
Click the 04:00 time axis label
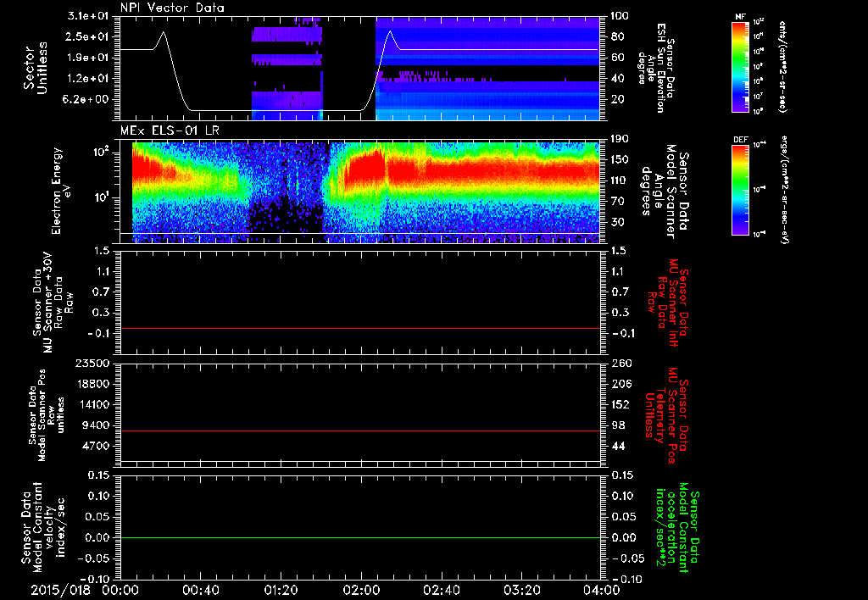[602, 590]
